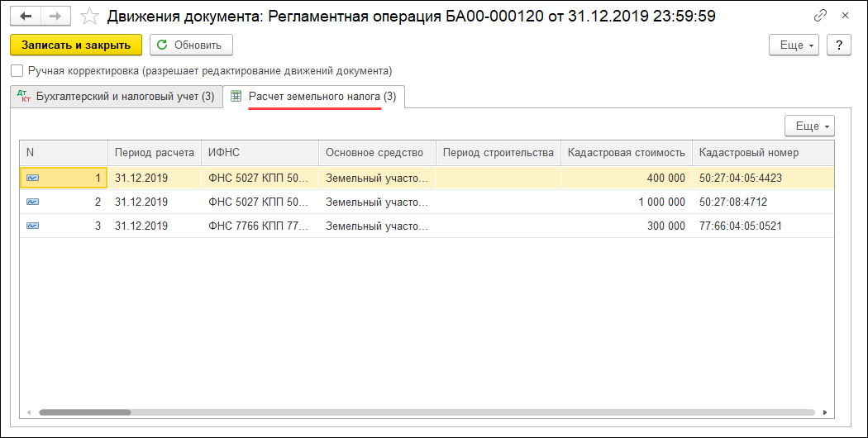The image size is (868, 438).
Task: Expand the table Еще dropdown
Action: coord(809,126)
